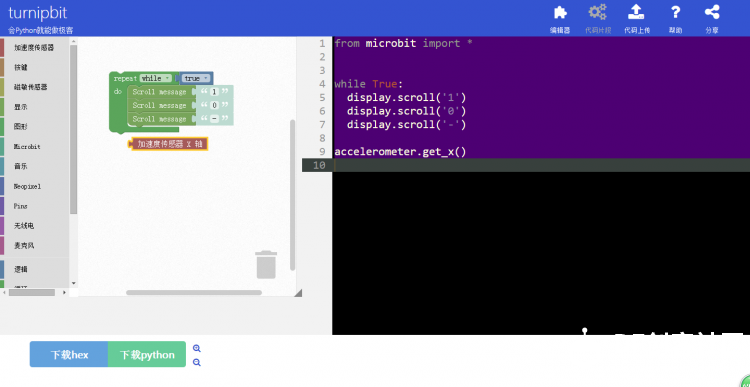Click line number 10 in gutter
This screenshot has width=750, height=387.
tap(319, 166)
